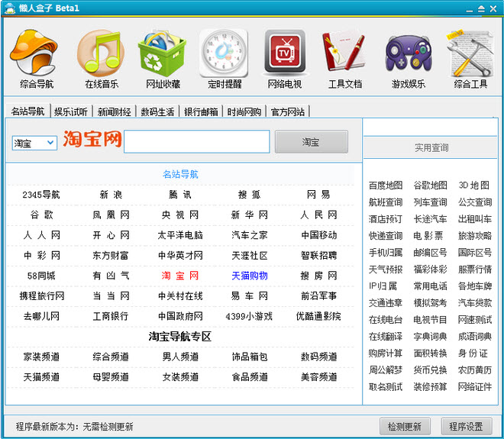Switch to the 时尚网购 tab
504x439 pixels.
pyautogui.click(x=244, y=111)
